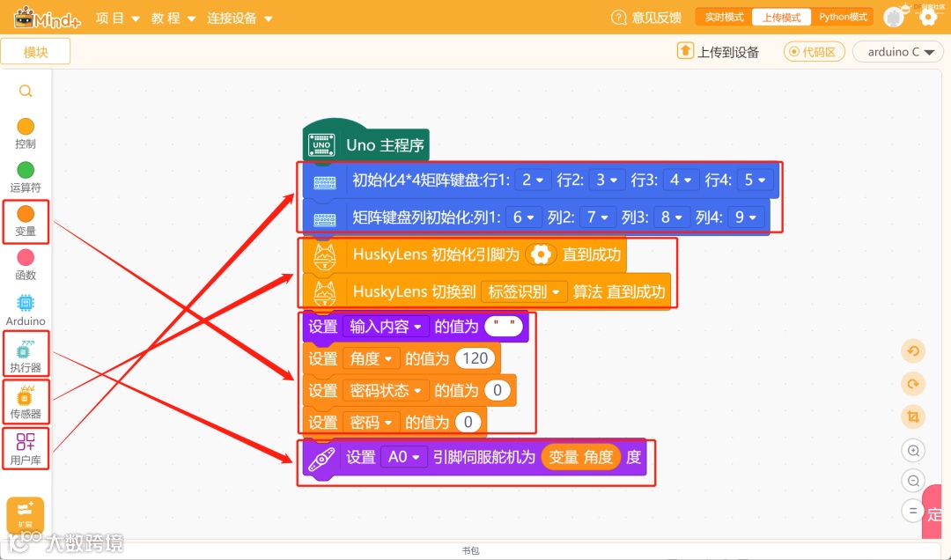
Task: Open the 行2 pin dropdown showing 3
Action: click(607, 181)
